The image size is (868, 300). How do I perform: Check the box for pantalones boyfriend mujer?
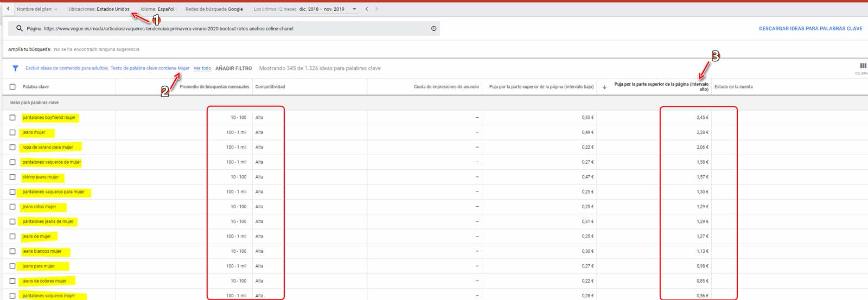12,118
